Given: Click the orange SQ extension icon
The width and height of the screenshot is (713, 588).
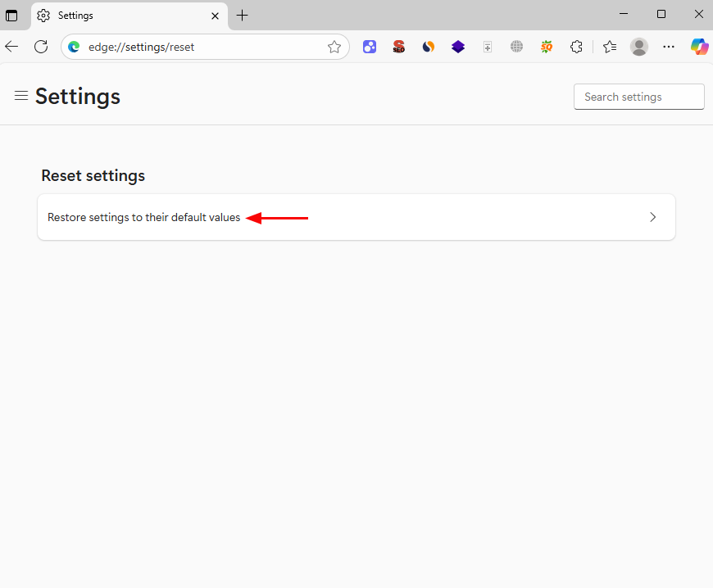Looking at the screenshot, I should [x=547, y=47].
